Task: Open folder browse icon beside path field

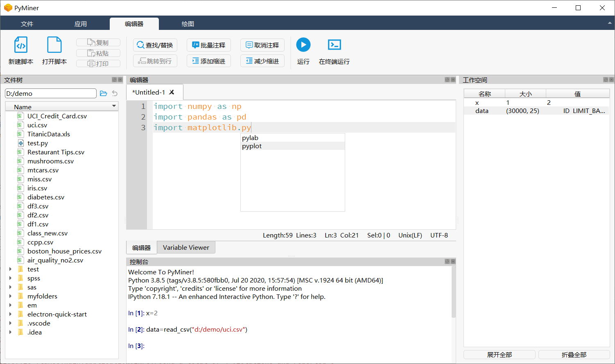Action: click(104, 94)
